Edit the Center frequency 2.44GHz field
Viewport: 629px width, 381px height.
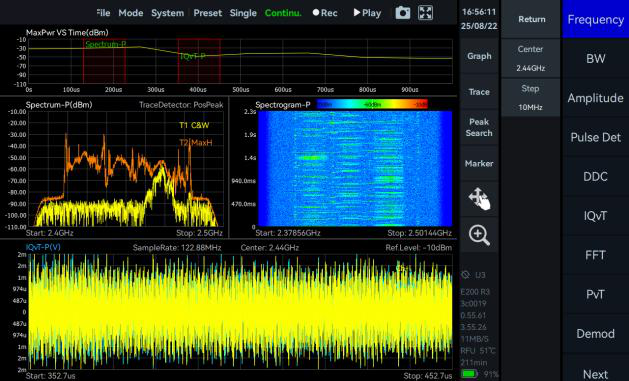[531, 58]
